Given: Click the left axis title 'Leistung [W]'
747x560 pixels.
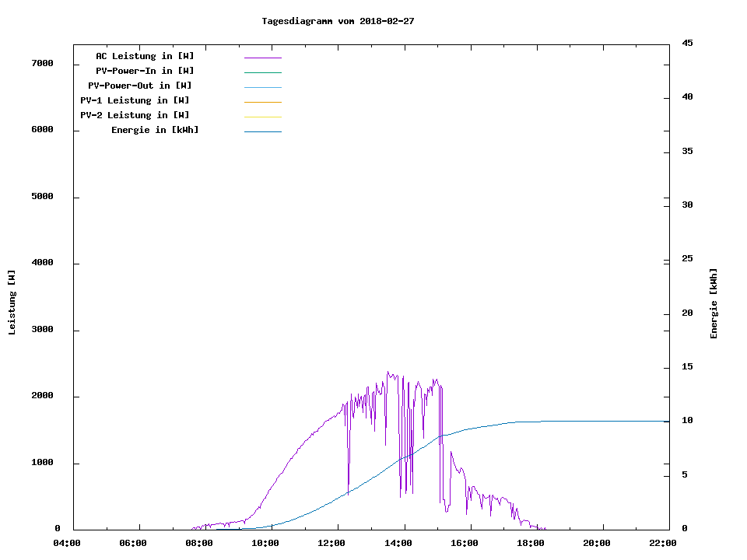Looking at the screenshot, I should [12, 302].
